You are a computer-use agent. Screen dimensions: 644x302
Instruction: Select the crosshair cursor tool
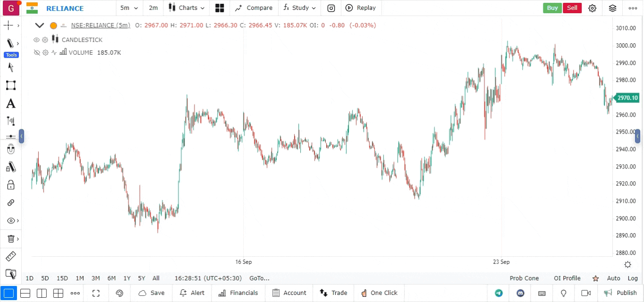8,25
